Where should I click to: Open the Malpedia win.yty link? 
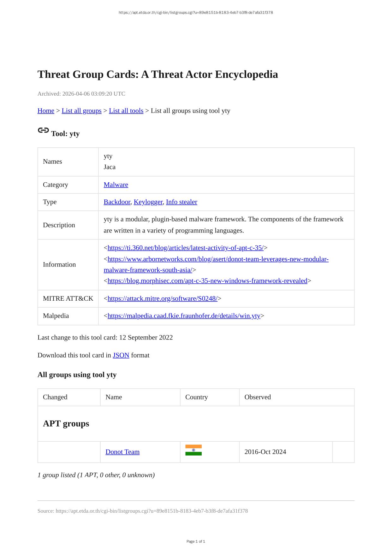click(x=184, y=316)
